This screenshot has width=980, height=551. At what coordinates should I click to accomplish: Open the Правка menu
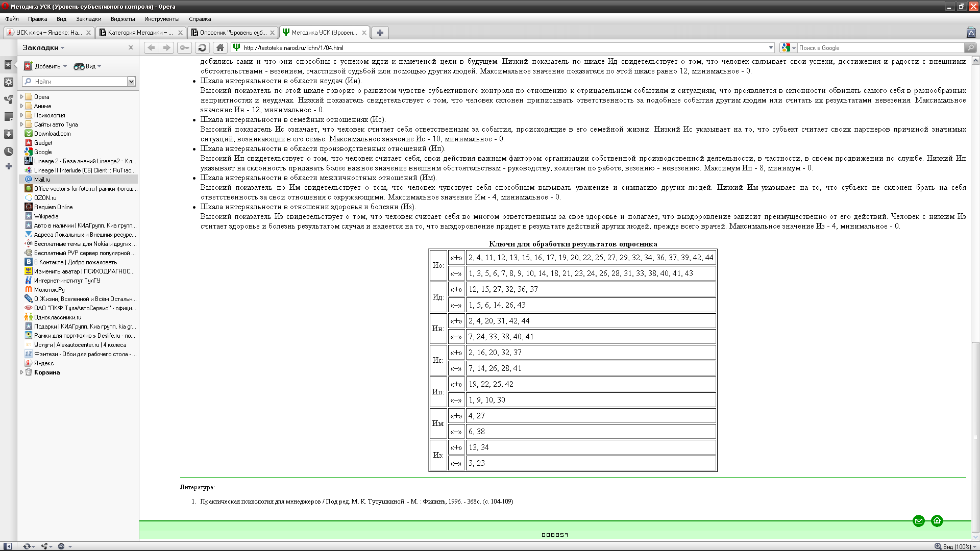tap(37, 19)
